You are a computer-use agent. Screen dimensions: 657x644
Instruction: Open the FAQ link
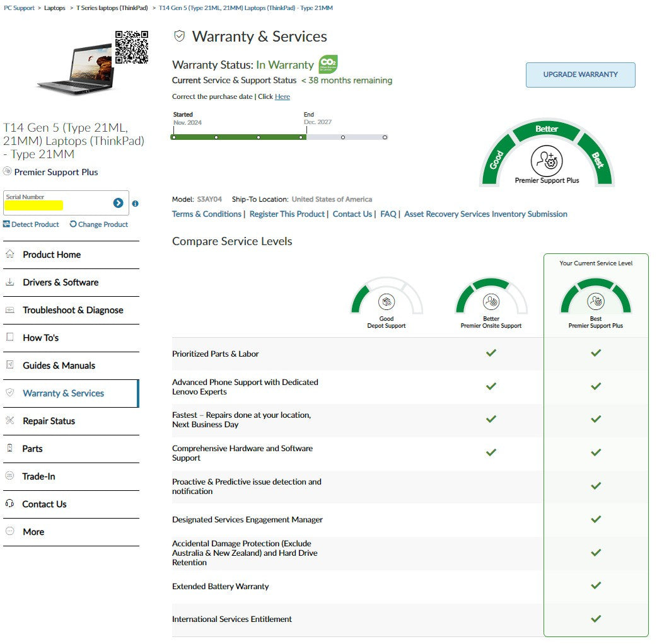pyautogui.click(x=388, y=214)
